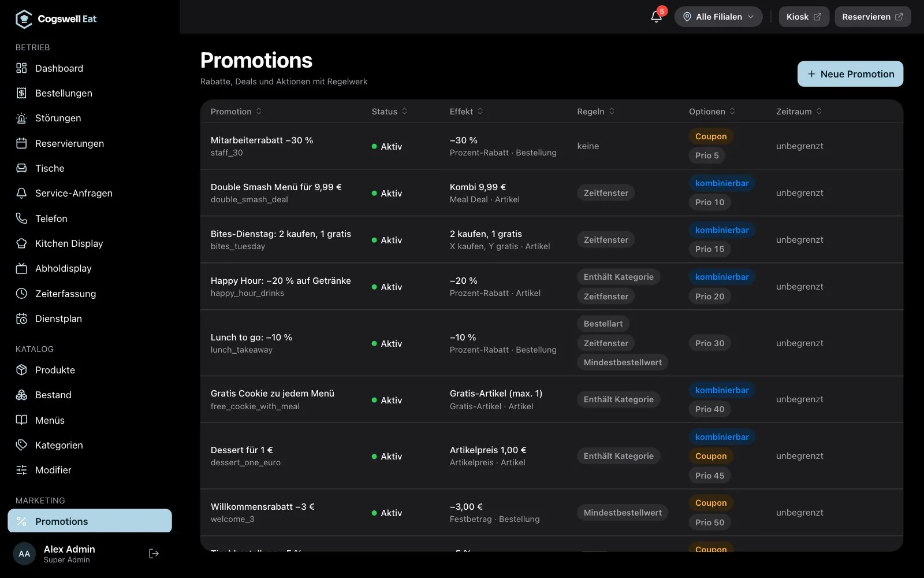Click the Modifier sliders icon
This screenshot has width=924, height=578.
[21, 470]
